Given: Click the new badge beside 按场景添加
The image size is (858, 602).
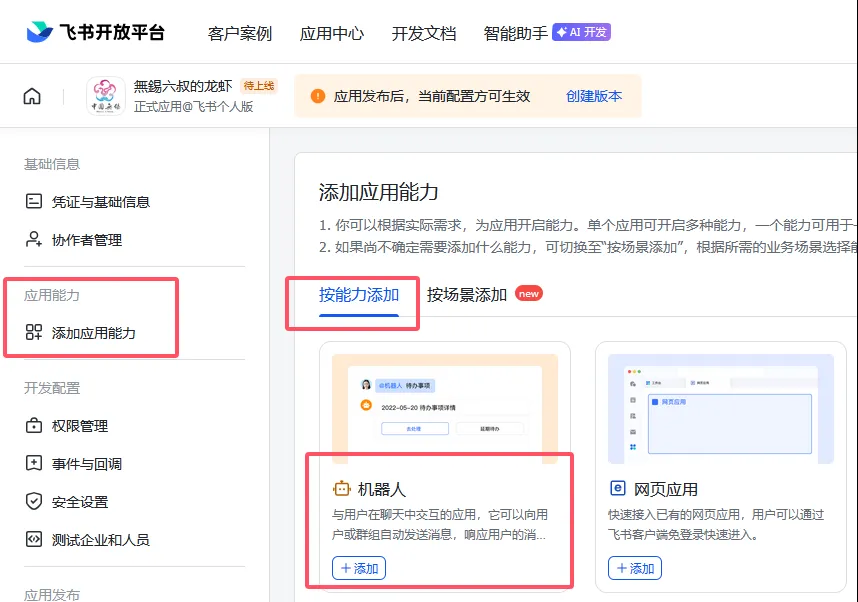Looking at the screenshot, I should click(529, 294).
